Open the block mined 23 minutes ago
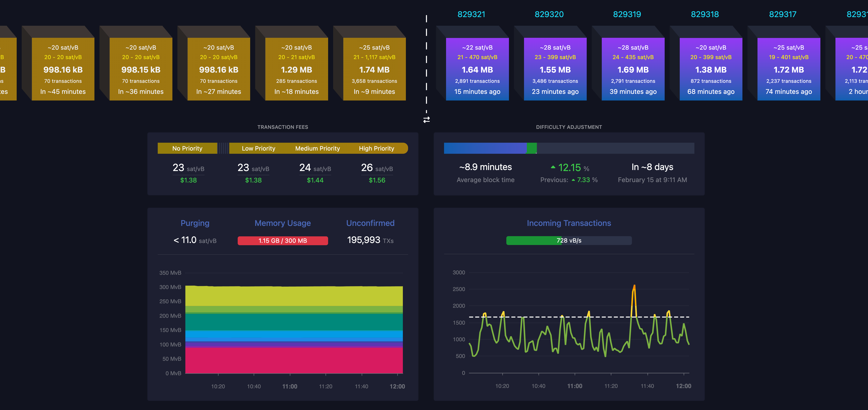Image resolution: width=868 pixels, height=410 pixels. 555,69
